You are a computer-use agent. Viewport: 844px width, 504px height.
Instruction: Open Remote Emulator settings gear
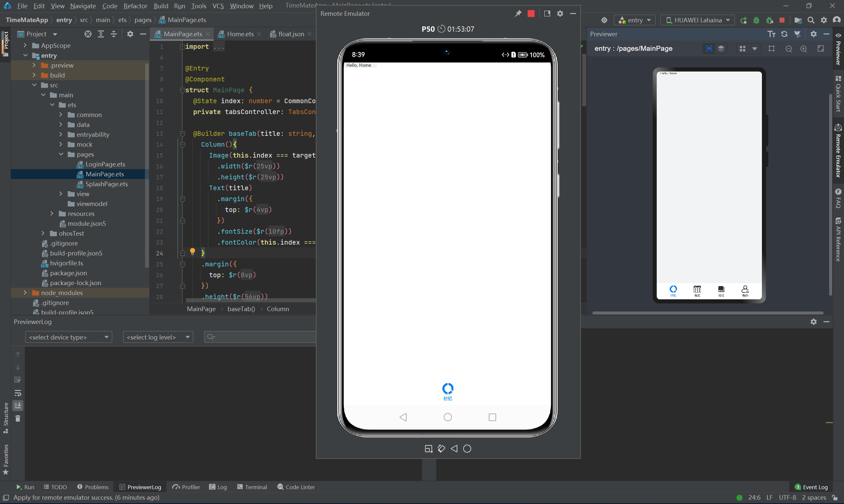560,14
